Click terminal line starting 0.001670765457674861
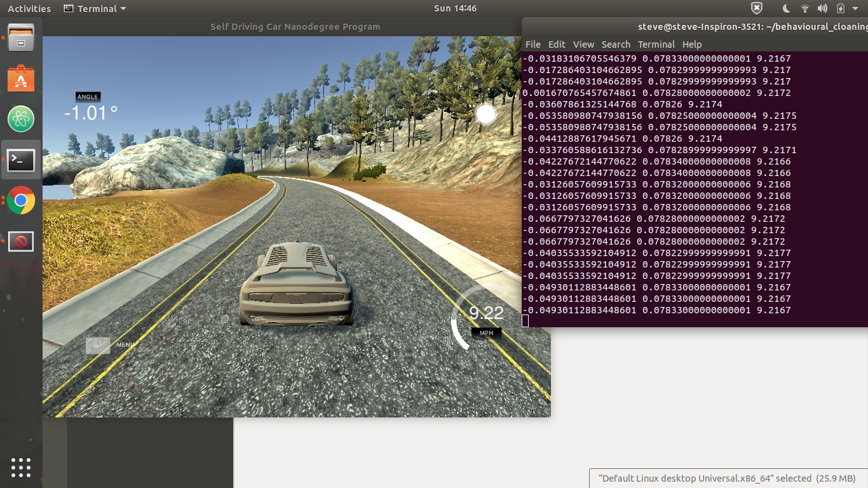Screen dimensions: 868x488 tap(656, 93)
